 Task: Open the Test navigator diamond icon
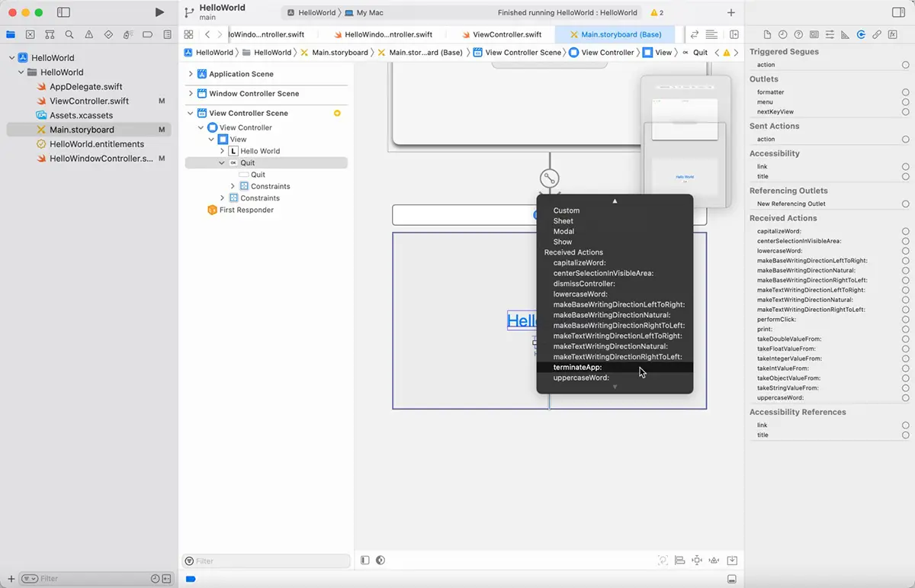coord(108,34)
